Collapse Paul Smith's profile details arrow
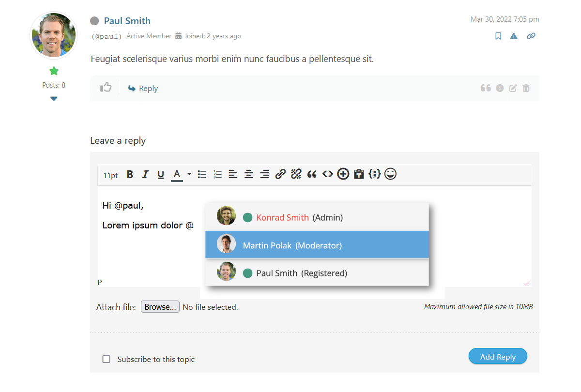 (x=54, y=98)
